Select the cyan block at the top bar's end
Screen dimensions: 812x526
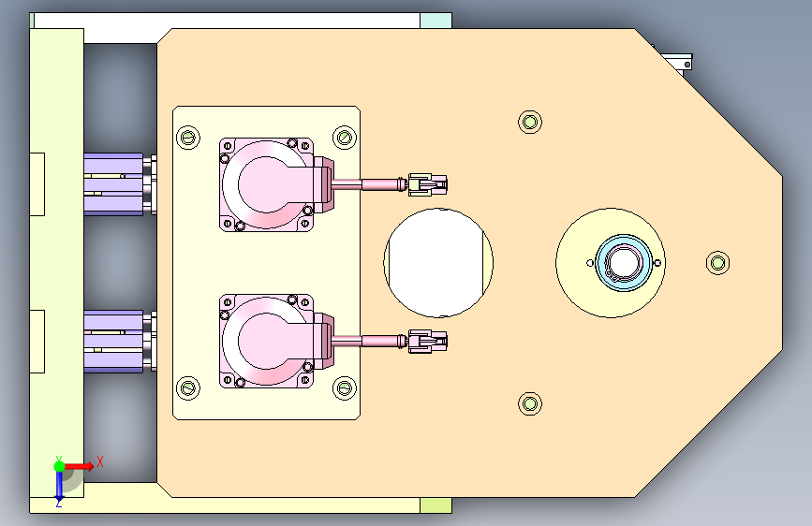click(x=436, y=21)
